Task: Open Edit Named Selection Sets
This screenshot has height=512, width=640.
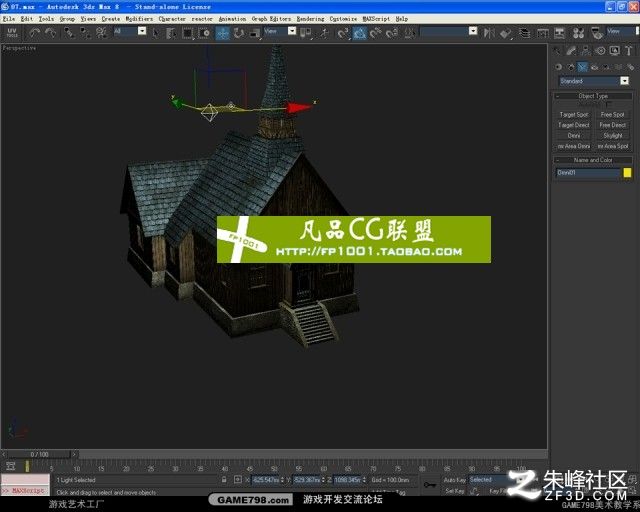Action: tap(410, 33)
